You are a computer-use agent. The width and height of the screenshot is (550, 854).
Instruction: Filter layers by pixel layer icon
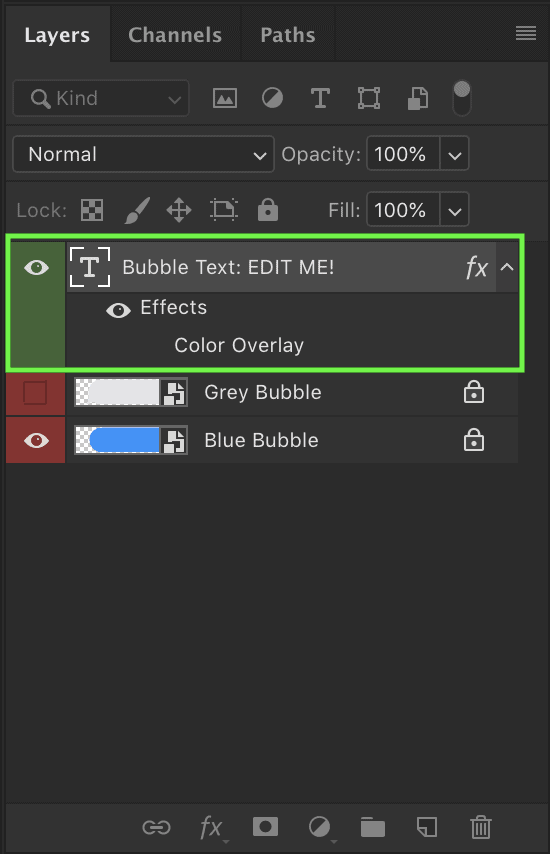(x=224, y=99)
